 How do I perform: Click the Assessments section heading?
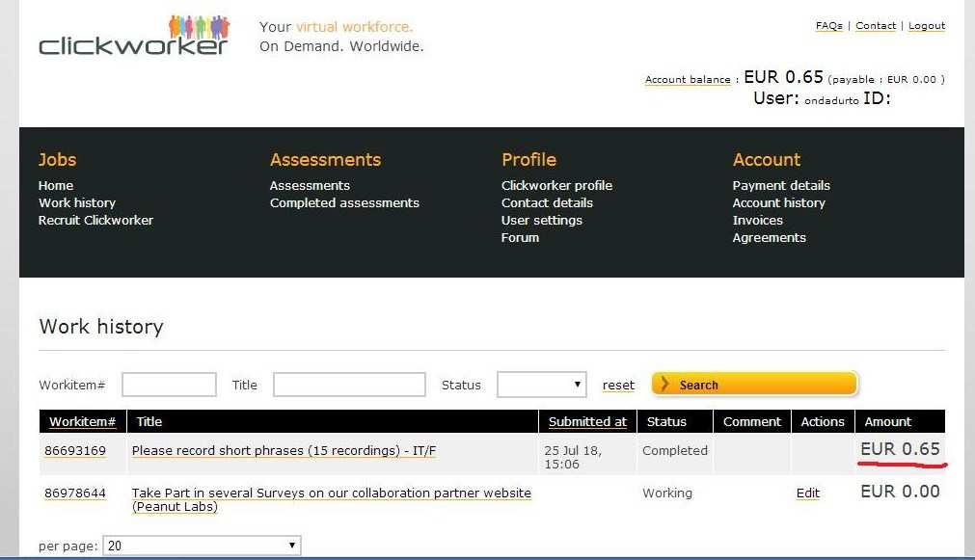(325, 160)
